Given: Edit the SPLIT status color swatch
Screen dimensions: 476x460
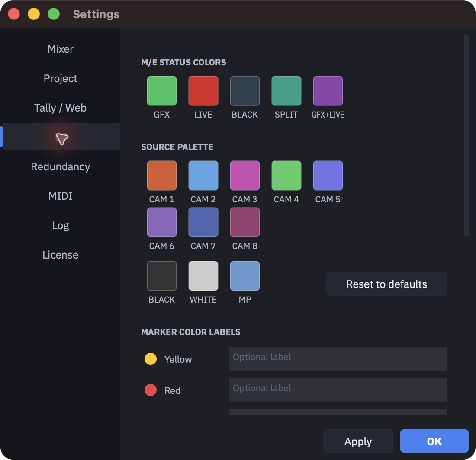Looking at the screenshot, I should pos(286,91).
